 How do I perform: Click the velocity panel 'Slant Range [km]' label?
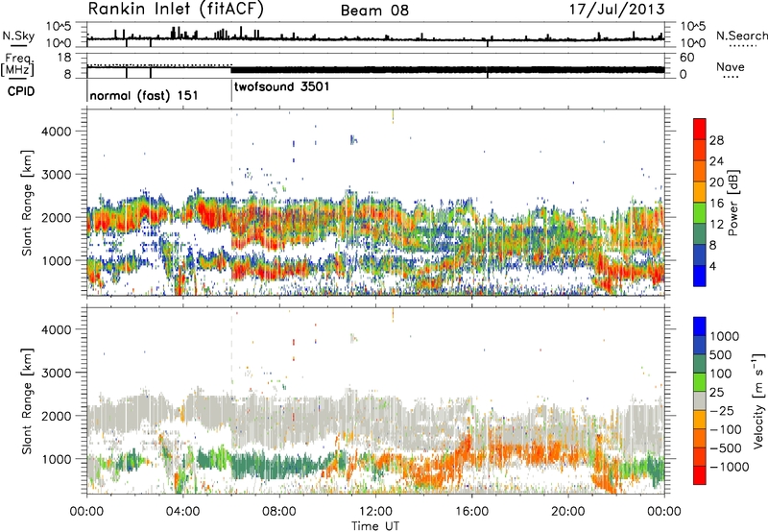pos(27,400)
